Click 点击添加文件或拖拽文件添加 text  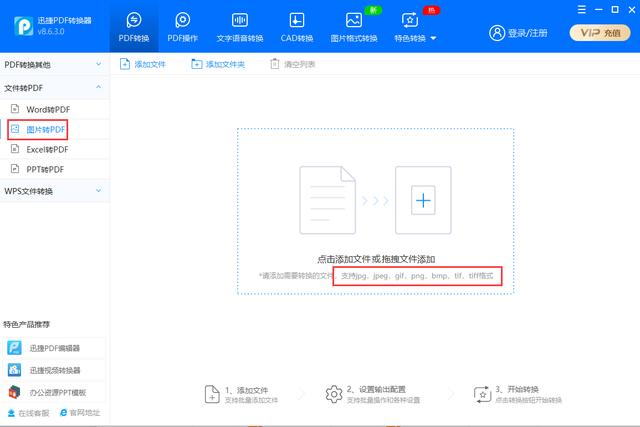pyautogui.click(x=376, y=259)
